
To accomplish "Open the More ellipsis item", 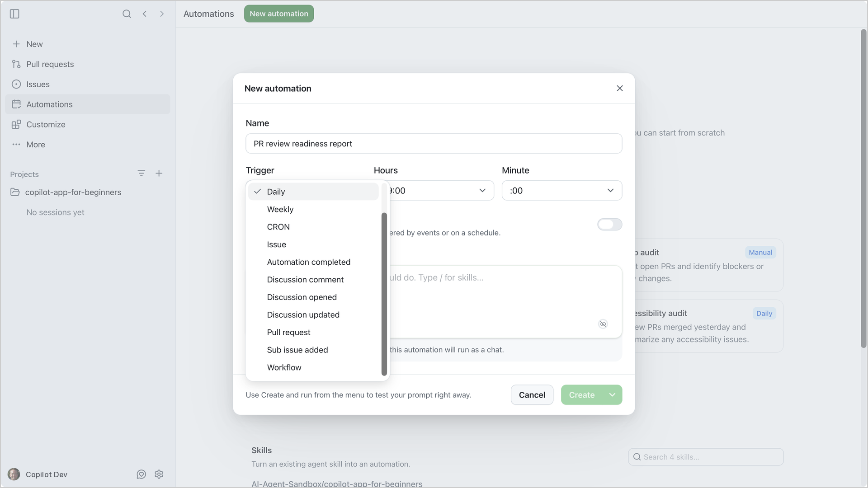I will (x=88, y=145).
